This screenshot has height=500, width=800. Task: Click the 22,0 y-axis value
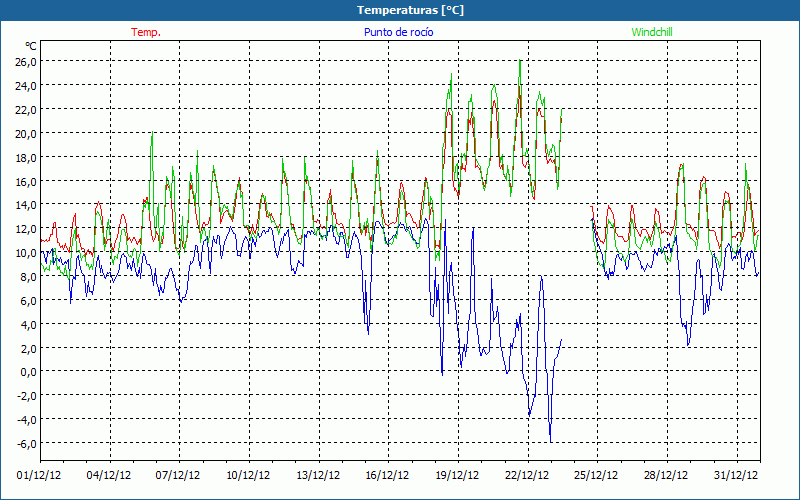click(26, 110)
